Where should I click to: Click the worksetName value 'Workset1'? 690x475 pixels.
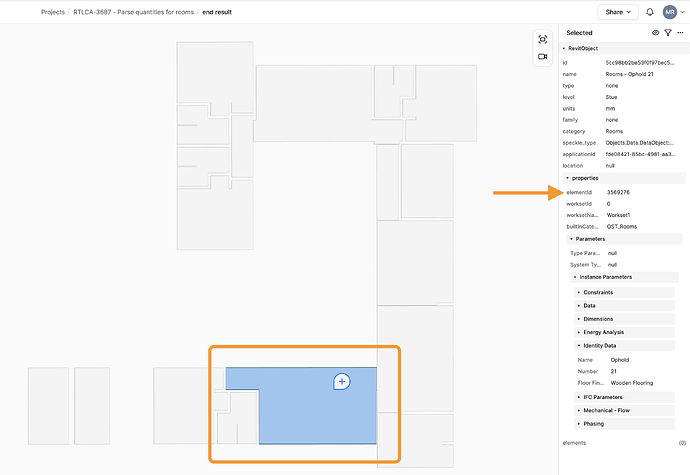(x=618, y=215)
